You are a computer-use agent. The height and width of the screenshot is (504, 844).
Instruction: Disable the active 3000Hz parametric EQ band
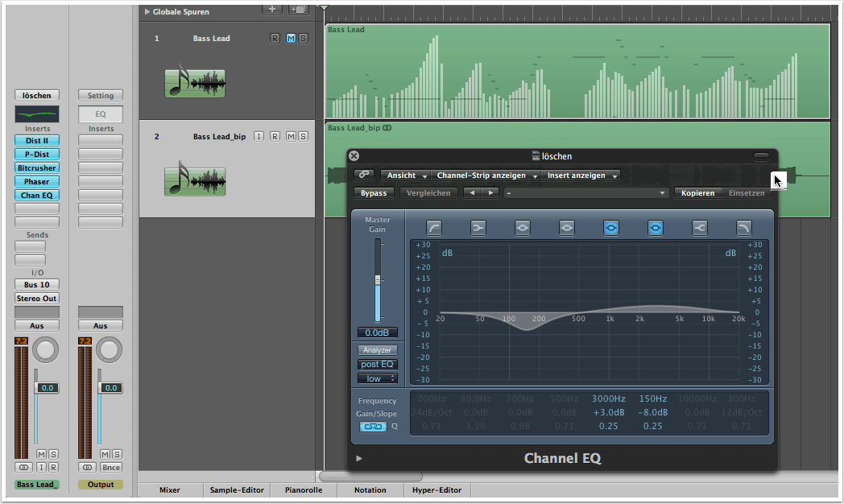(x=611, y=228)
